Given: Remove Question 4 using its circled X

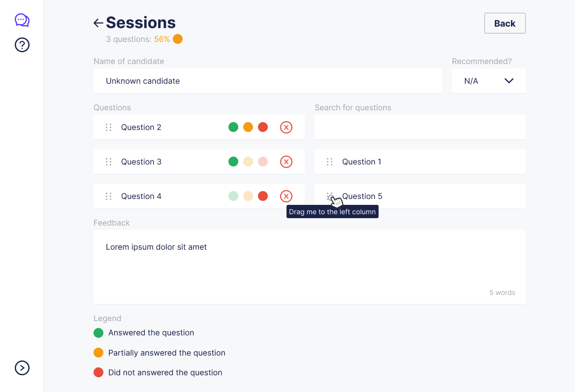Looking at the screenshot, I should point(286,196).
